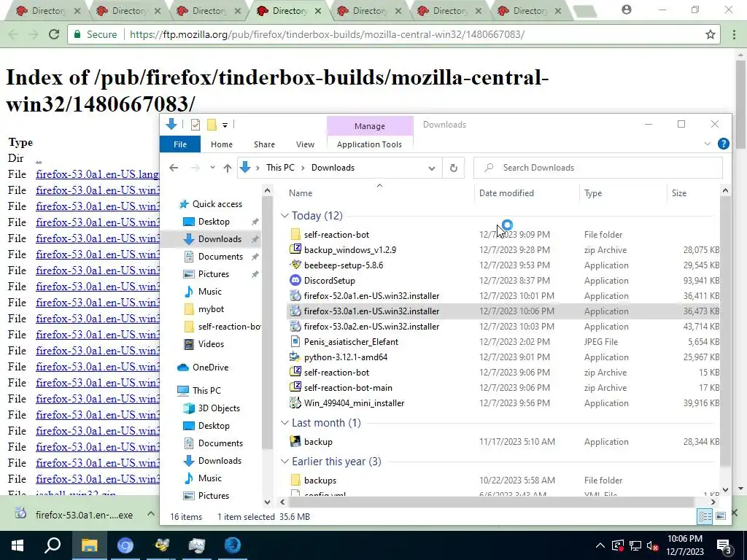Viewport: 747px width, 560px height.
Task: Open address bar history dropdown in Explorer
Action: (431, 168)
